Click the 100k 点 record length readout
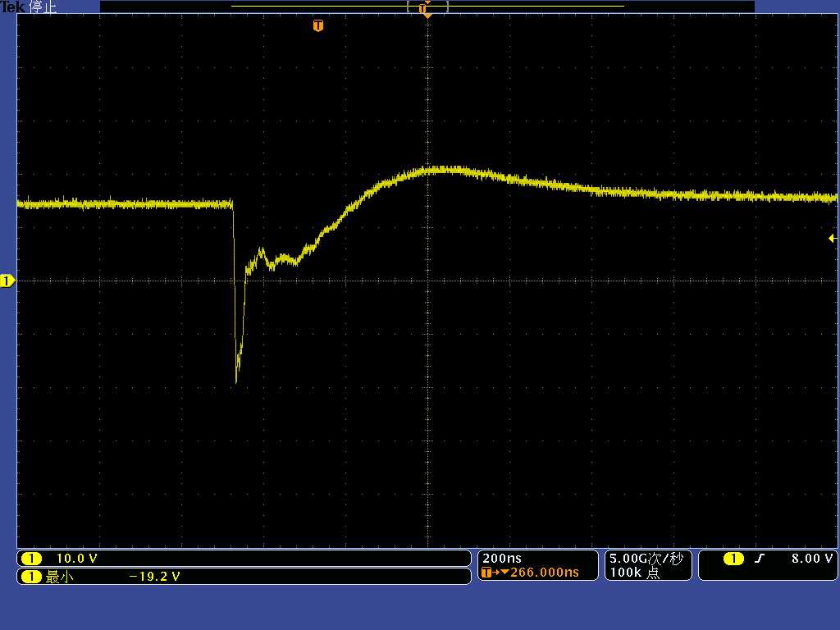 (635, 573)
